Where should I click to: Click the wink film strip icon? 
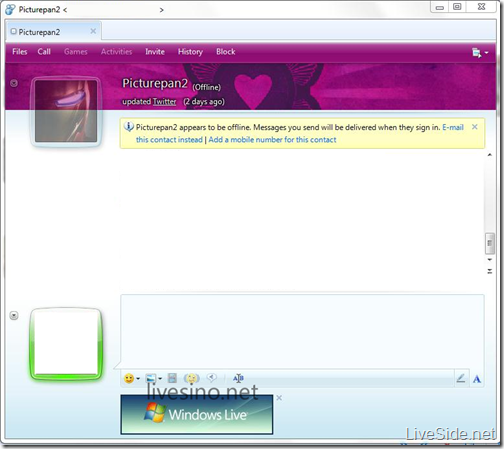(172, 378)
